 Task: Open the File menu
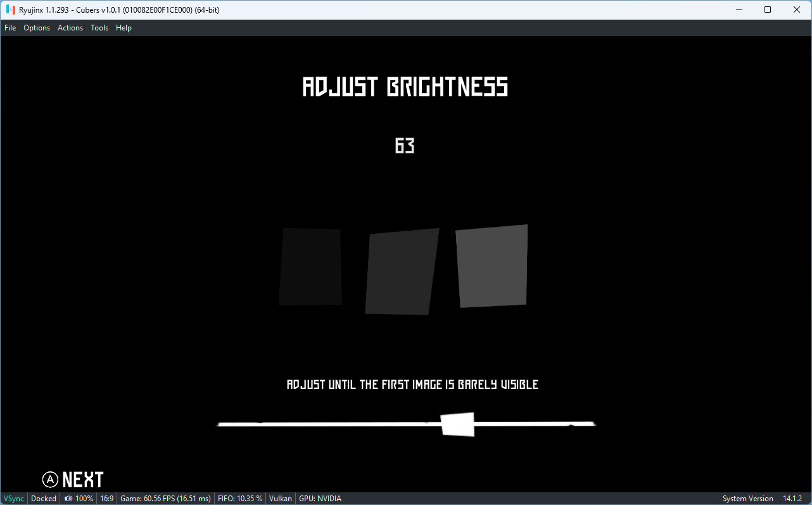tap(10, 27)
